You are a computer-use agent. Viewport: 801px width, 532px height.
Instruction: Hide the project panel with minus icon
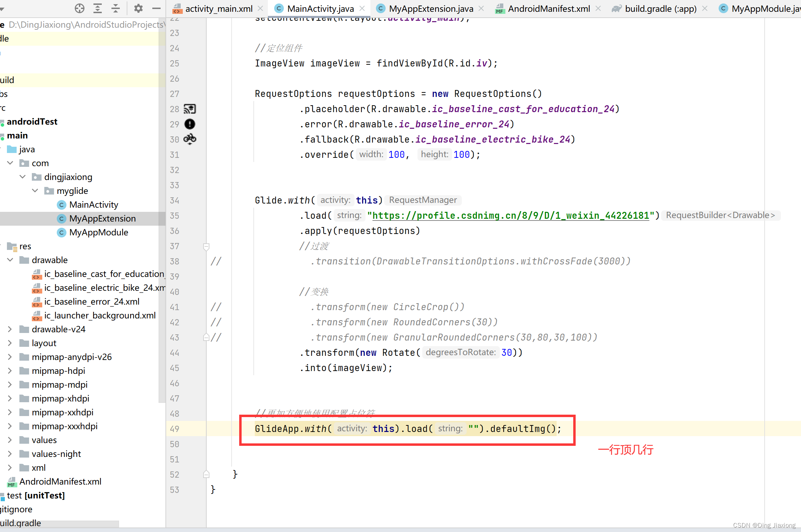click(156, 8)
